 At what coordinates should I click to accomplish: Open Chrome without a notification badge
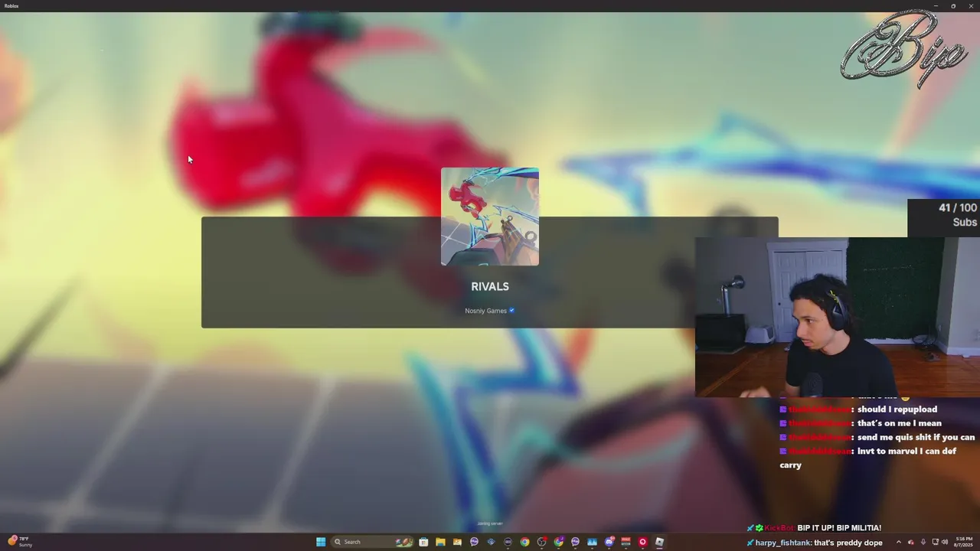coord(524,542)
